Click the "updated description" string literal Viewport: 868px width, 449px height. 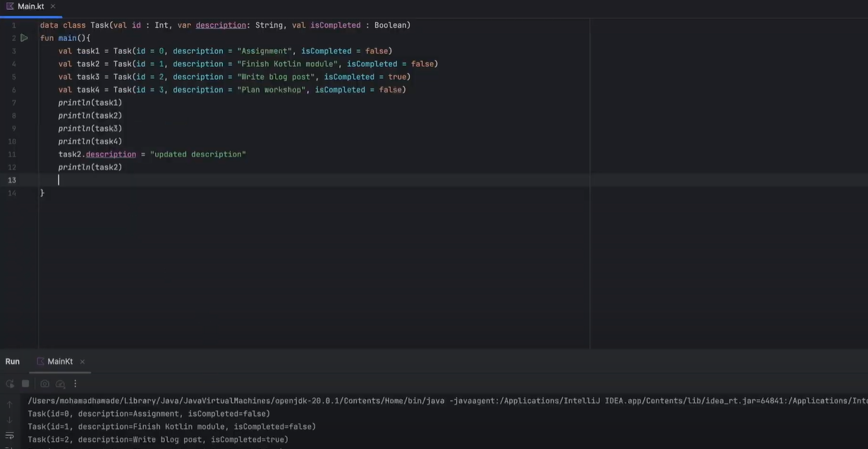tap(197, 154)
